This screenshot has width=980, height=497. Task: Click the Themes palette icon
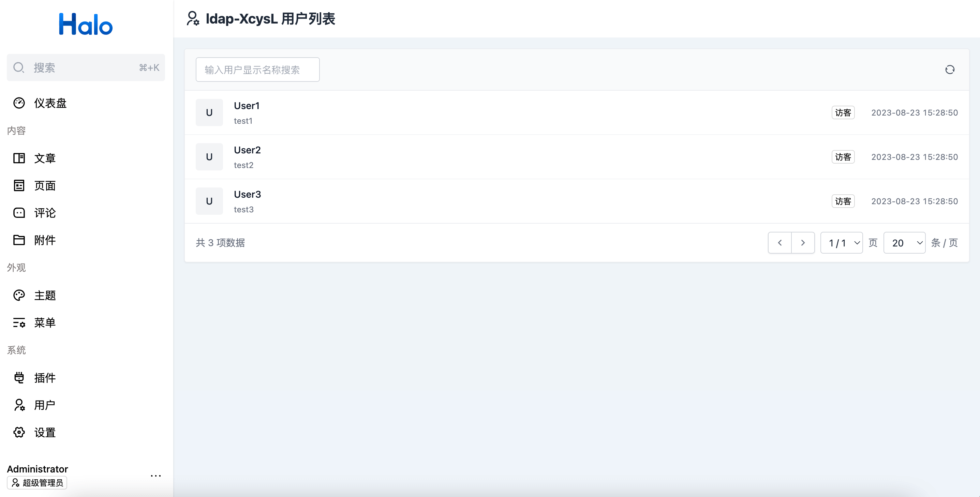19,296
